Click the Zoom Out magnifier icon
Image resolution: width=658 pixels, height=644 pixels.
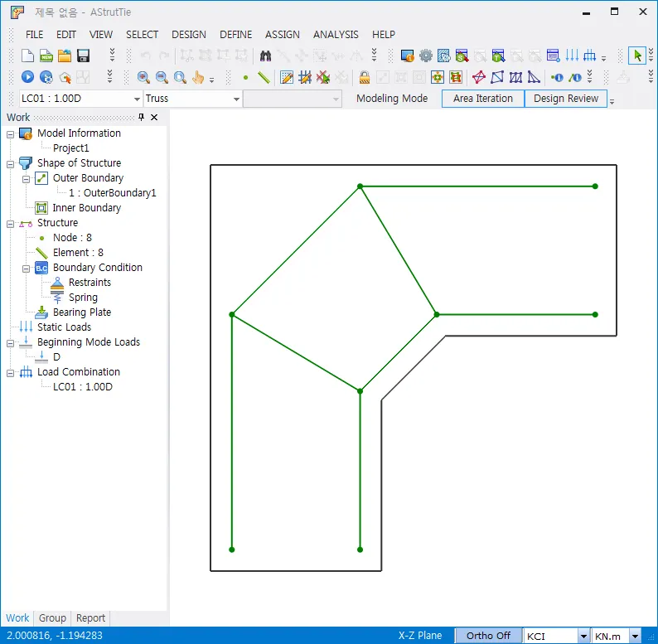coord(162,77)
